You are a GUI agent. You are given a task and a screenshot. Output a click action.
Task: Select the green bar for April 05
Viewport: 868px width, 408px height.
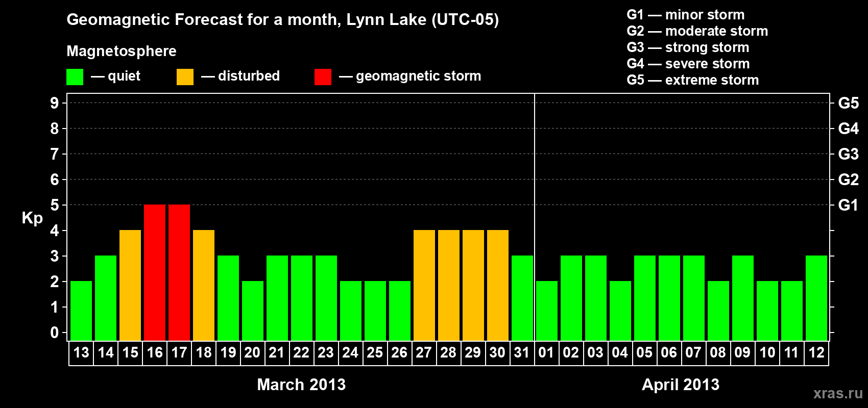click(645, 298)
